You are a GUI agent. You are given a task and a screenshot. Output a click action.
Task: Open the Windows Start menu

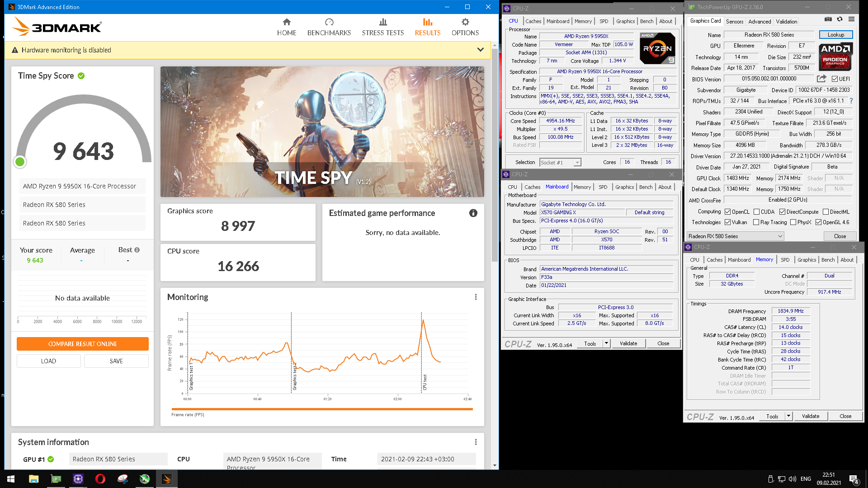[x=11, y=479]
